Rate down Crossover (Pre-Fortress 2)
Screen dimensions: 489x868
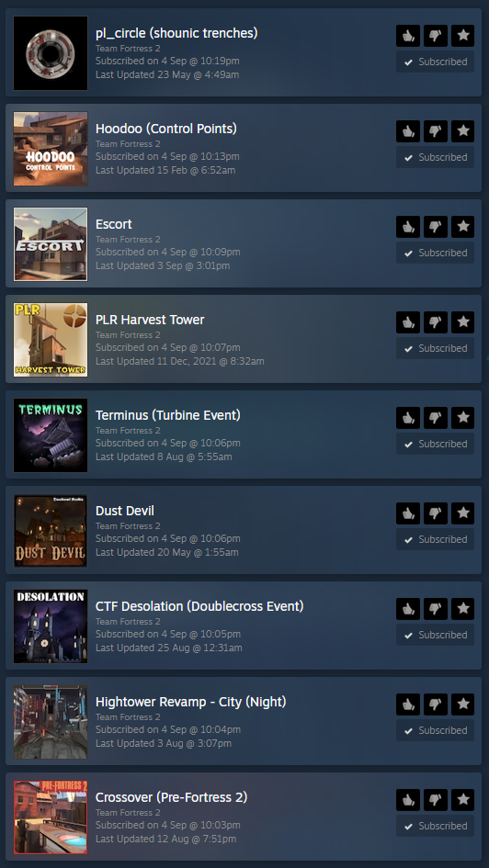(436, 800)
